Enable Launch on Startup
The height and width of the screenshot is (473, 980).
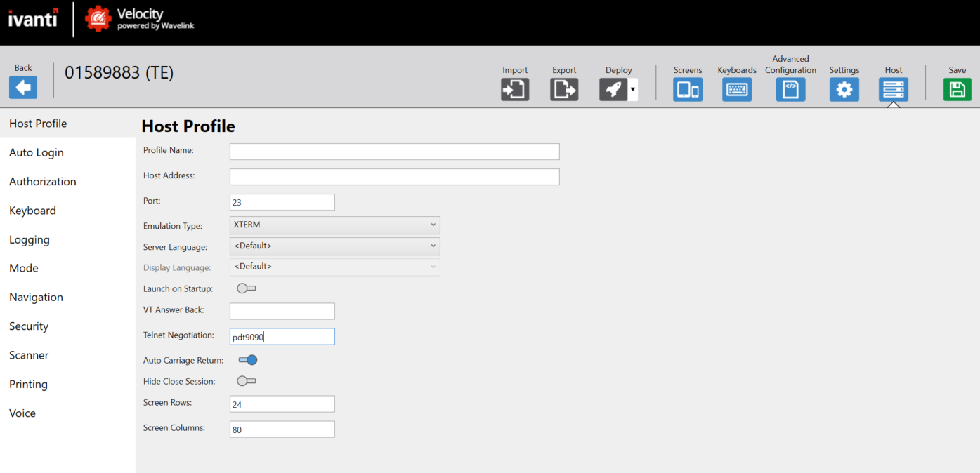[x=246, y=288]
